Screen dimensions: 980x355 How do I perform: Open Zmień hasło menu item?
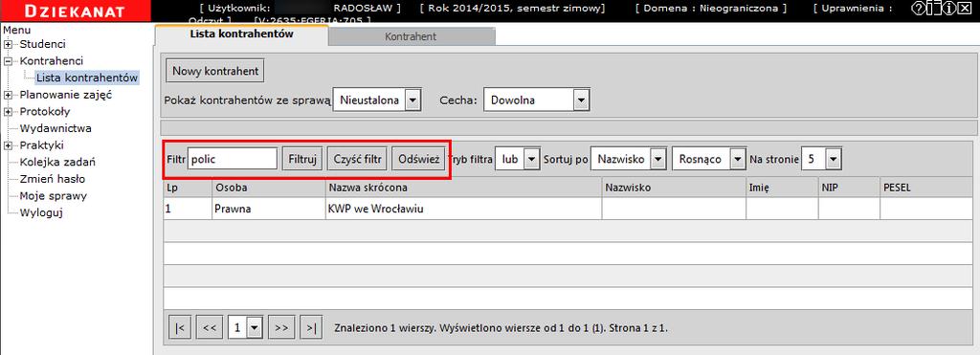[53, 179]
